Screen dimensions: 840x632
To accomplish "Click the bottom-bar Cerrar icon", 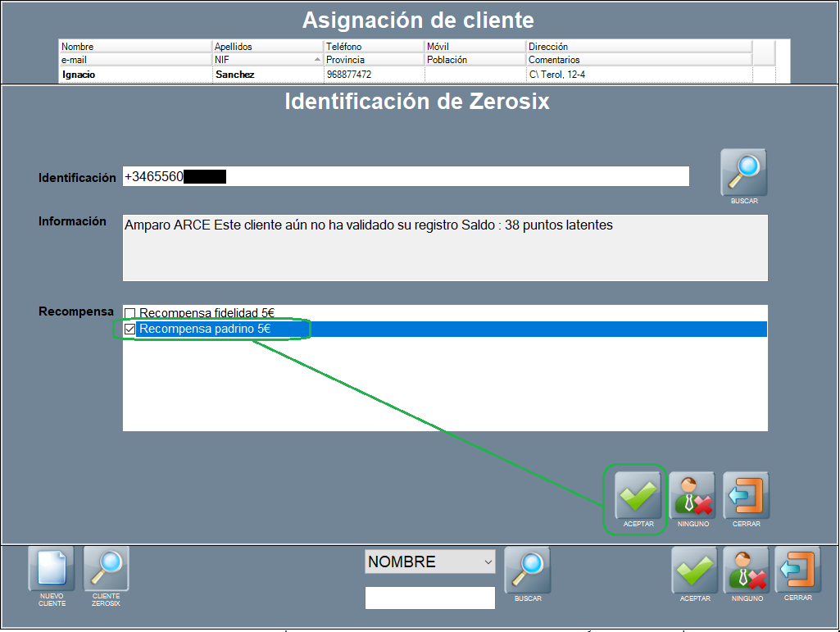I will (797, 570).
